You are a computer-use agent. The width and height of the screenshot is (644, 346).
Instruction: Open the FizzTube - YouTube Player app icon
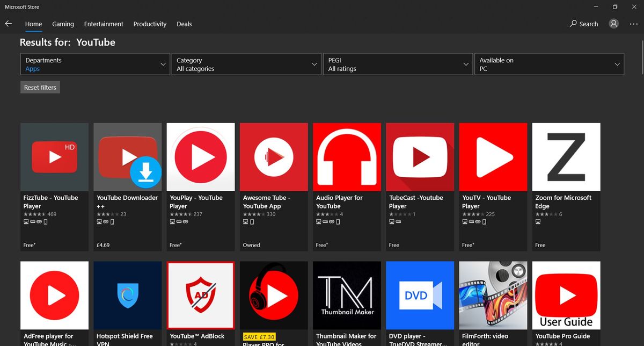point(54,157)
